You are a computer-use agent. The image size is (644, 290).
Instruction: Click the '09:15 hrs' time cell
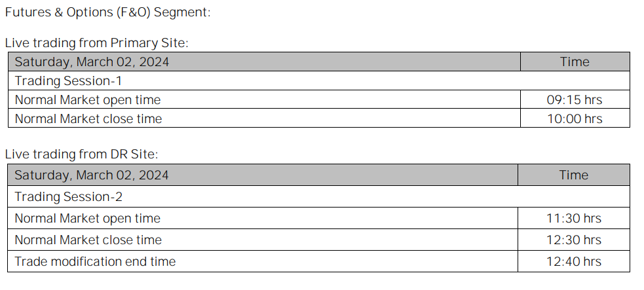(x=575, y=100)
